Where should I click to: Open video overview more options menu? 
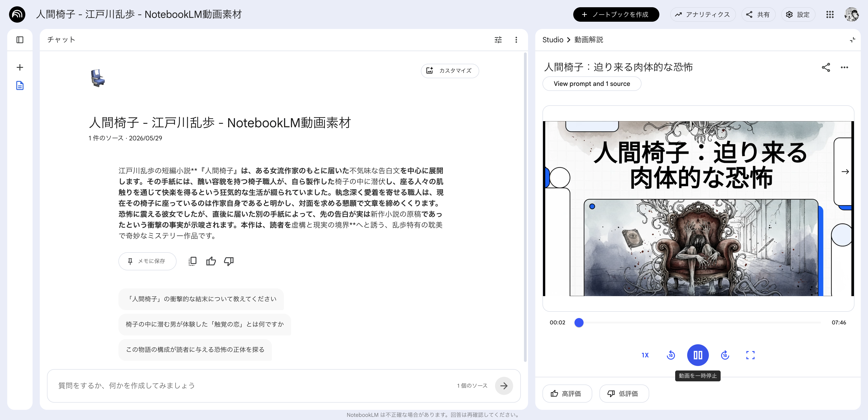844,67
